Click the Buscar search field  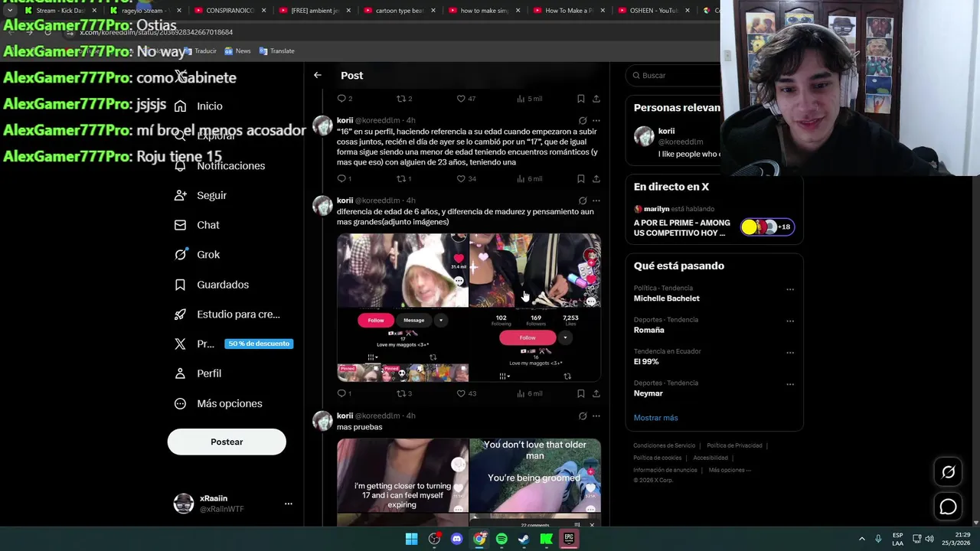(x=674, y=75)
